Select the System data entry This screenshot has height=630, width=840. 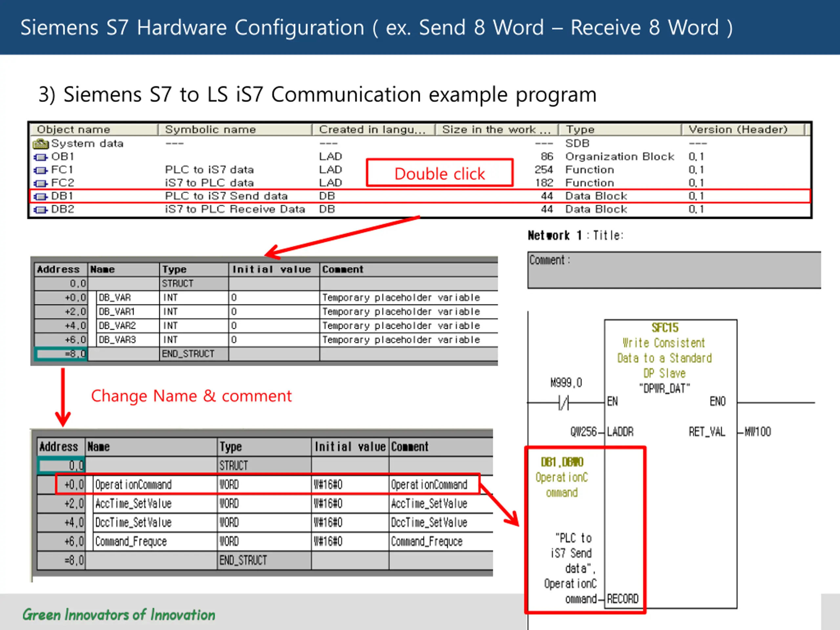point(87,143)
